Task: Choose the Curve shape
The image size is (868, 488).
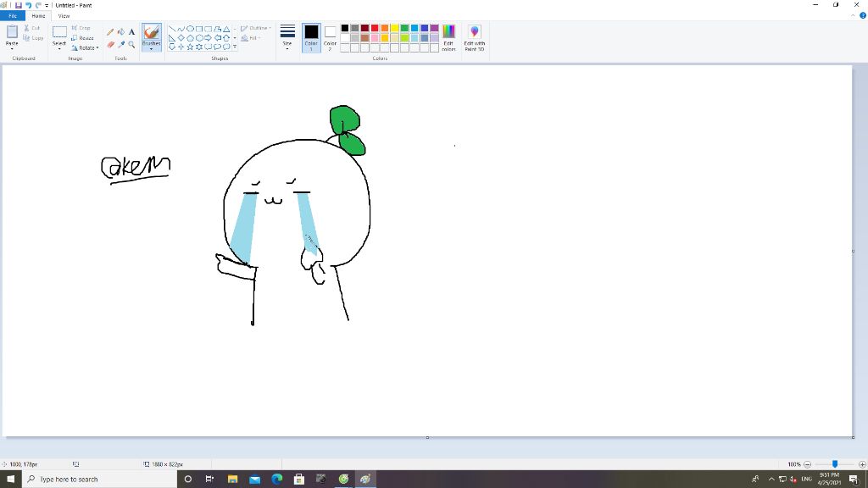Action: click(181, 29)
